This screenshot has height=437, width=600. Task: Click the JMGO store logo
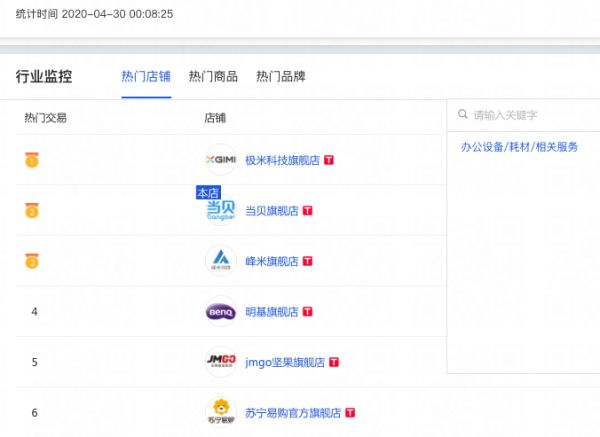(x=221, y=362)
